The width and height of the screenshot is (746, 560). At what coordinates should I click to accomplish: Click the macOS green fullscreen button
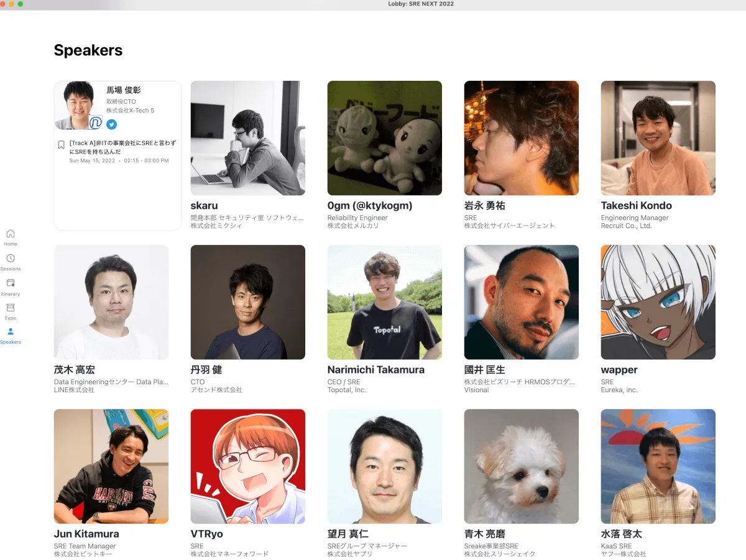click(x=21, y=4)
